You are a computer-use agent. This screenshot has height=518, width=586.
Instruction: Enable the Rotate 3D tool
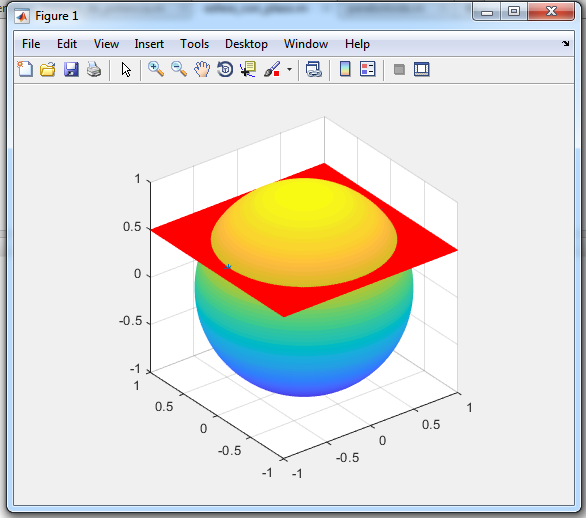pyautogui.click(x=225, y=70)
